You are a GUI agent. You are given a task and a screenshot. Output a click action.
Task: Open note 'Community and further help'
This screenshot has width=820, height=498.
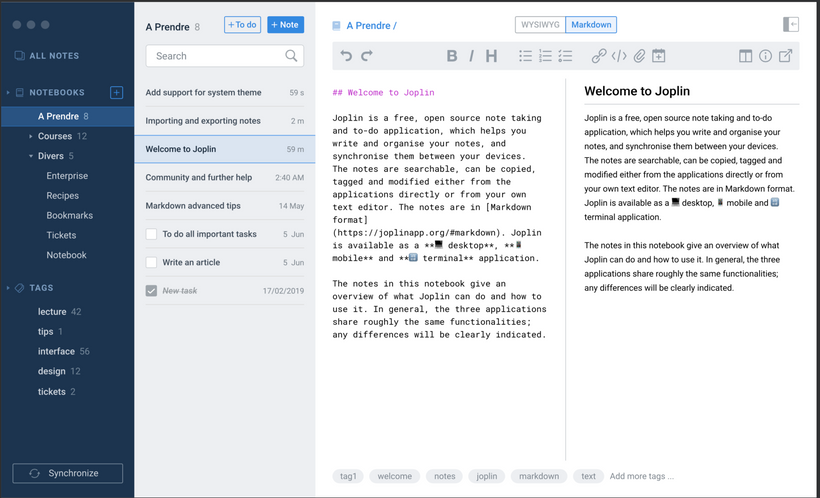click(x=224, y=177)
